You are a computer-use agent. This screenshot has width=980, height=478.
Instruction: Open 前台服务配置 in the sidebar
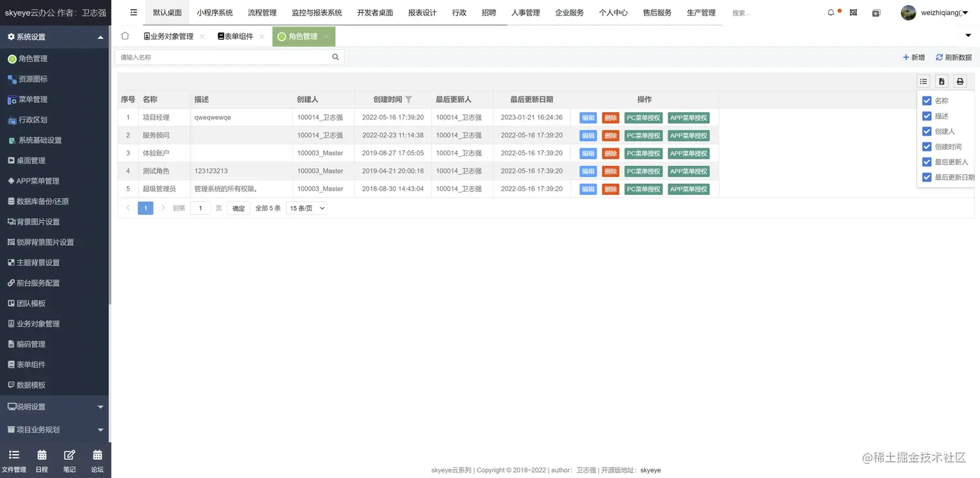coord(55,283)
